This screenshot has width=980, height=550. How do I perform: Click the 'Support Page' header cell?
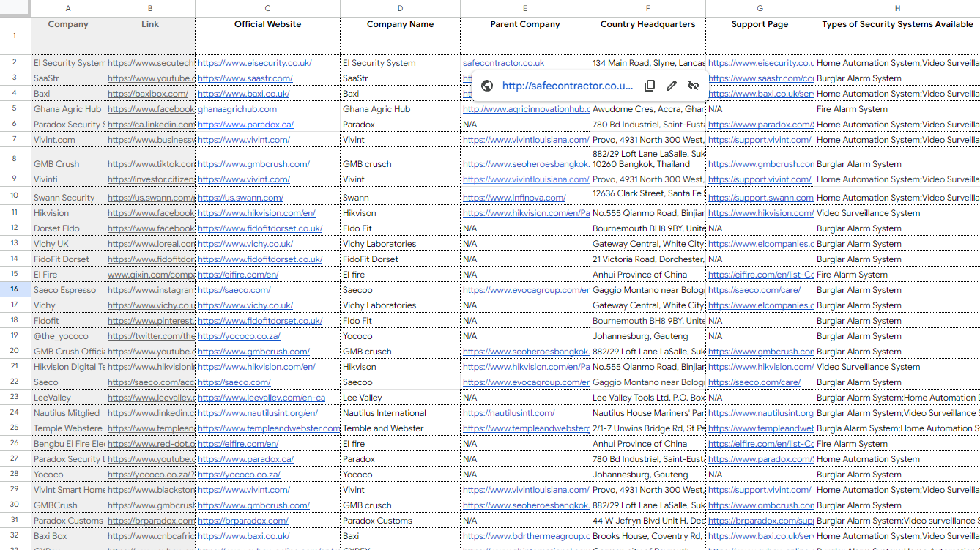pyautogui.click(x=760, y=35)
